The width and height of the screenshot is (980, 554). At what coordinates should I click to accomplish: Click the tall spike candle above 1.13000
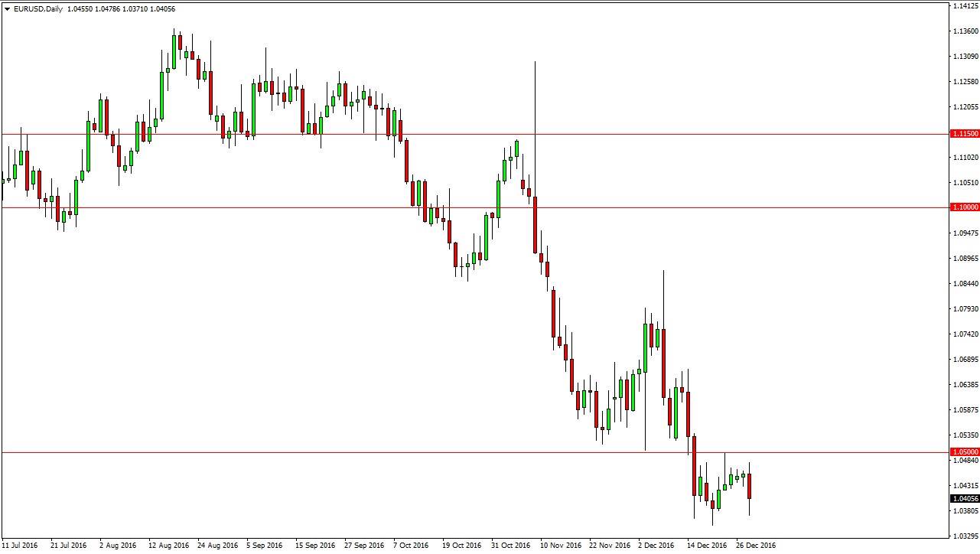tap(535, 115)
